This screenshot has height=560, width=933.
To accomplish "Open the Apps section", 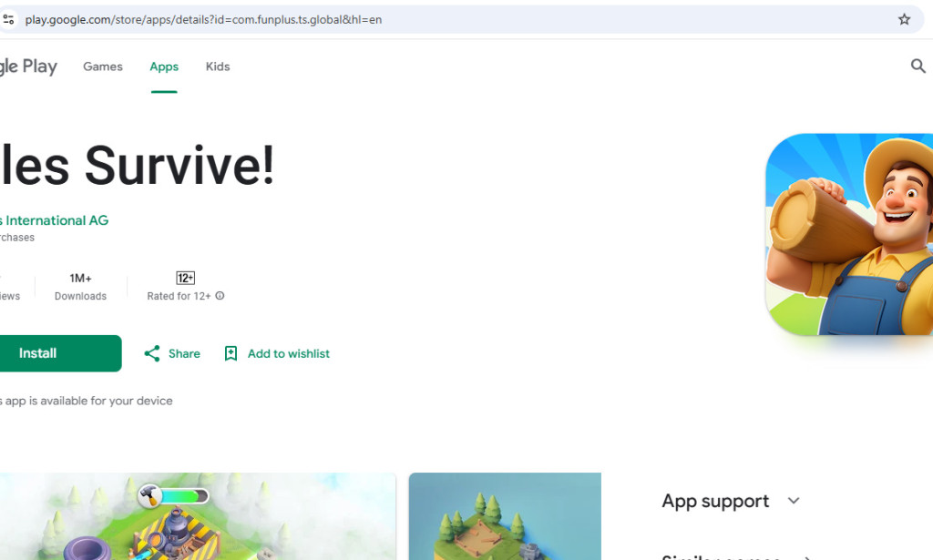I will click(x=163, y=66).
